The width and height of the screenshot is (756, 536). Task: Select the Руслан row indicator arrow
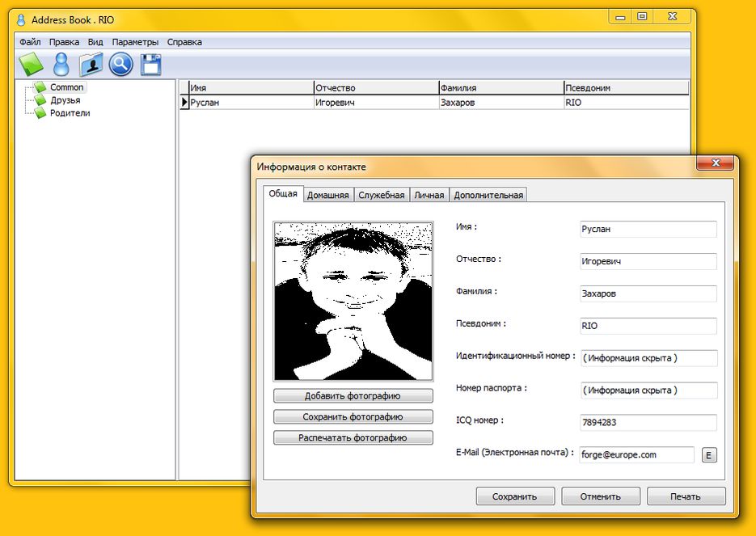184,103
